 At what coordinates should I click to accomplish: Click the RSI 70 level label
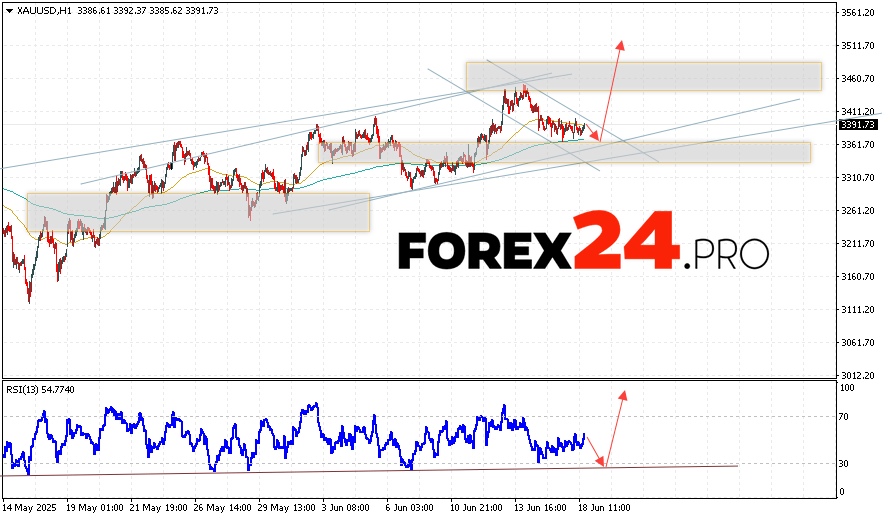click(x=845, y=415)
